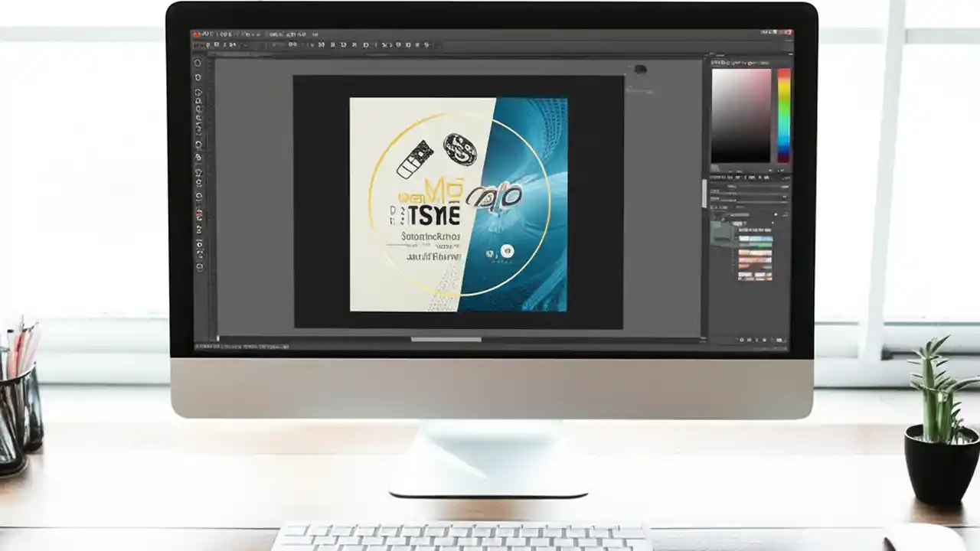Pick a hue on the vertical rainbow color slider
Screen dimensions: 980x551
(x=783, y=115)
